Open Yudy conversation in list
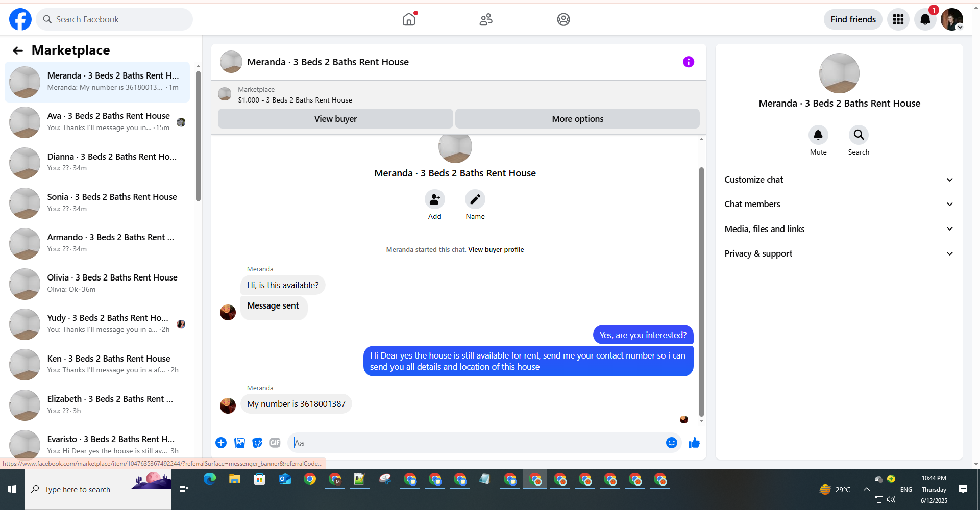 97,324
